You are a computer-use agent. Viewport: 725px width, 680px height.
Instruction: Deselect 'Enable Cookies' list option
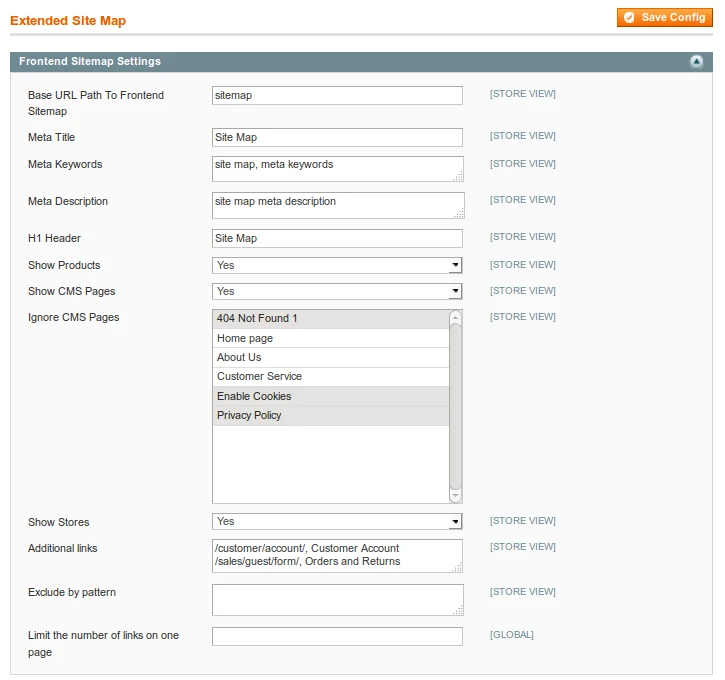click(330, 396)
